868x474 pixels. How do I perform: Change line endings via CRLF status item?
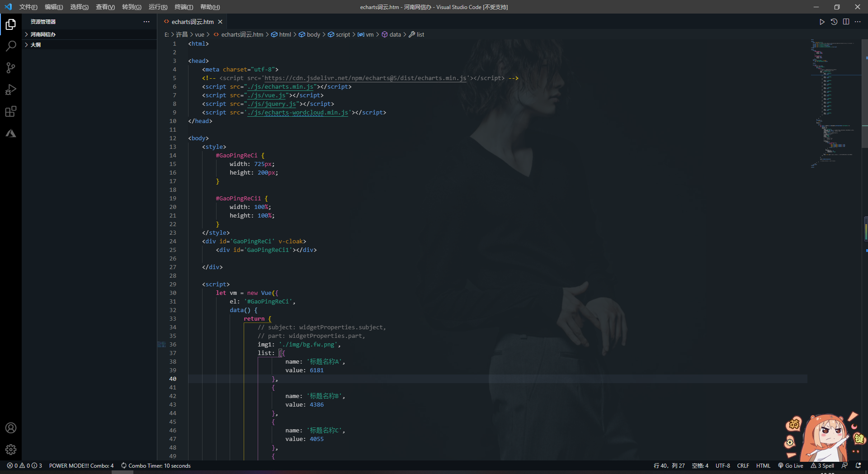pos(743,465)
